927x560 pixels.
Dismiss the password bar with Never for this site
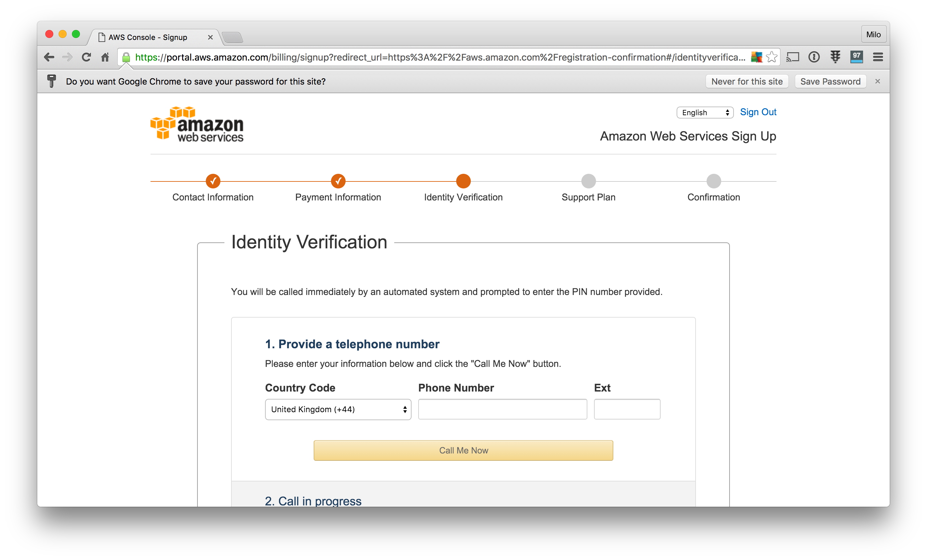[747, 81]
